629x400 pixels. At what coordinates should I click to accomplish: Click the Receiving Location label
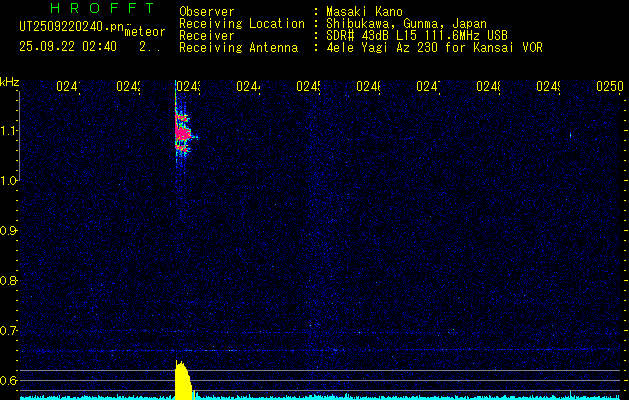(242, 24)
